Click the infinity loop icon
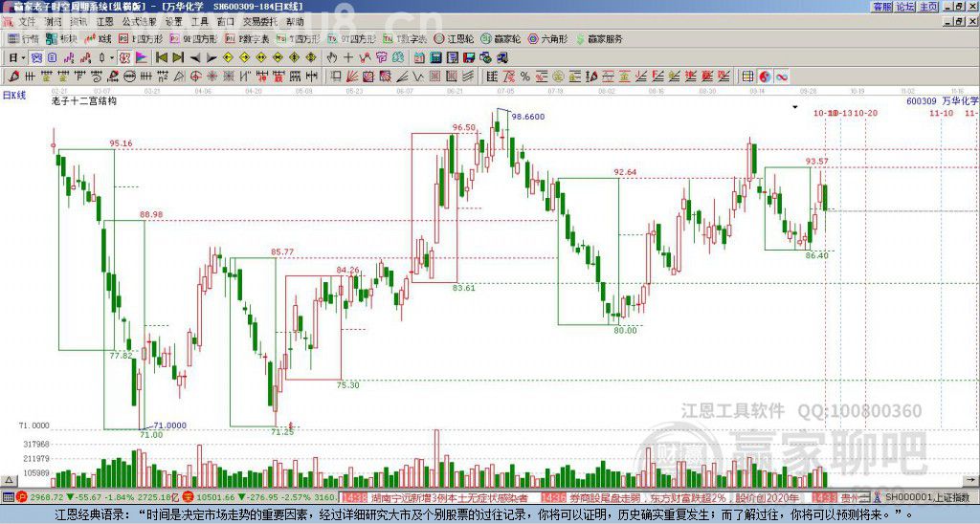The height and width of the screenshot is (524, 980). tap(782, 76)
